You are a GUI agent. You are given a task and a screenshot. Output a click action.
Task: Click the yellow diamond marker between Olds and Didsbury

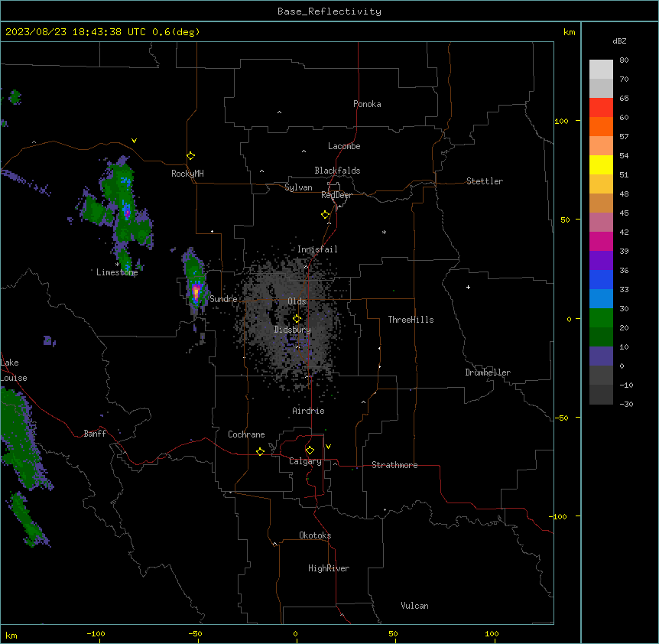297,319
